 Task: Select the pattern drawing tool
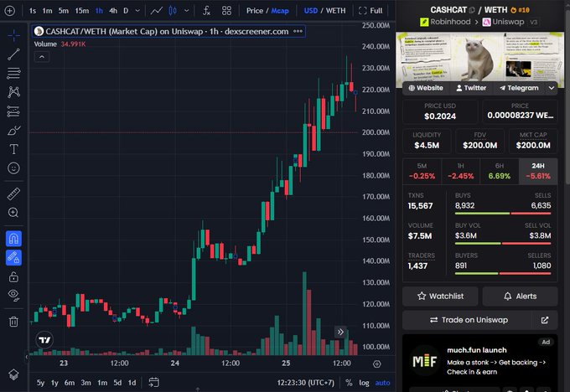(x=13, y=92)
